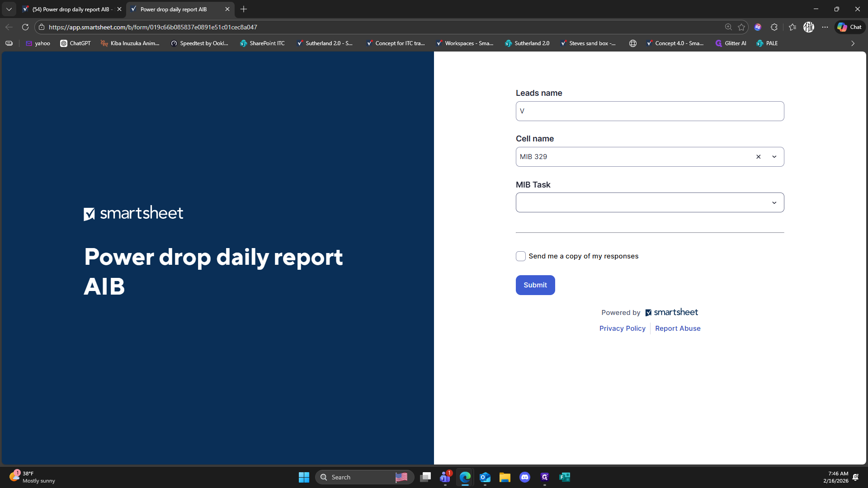This screenshot has width=868, height=488.
Task: Open File Explorer from the taskbar
Action: [505, 477]
